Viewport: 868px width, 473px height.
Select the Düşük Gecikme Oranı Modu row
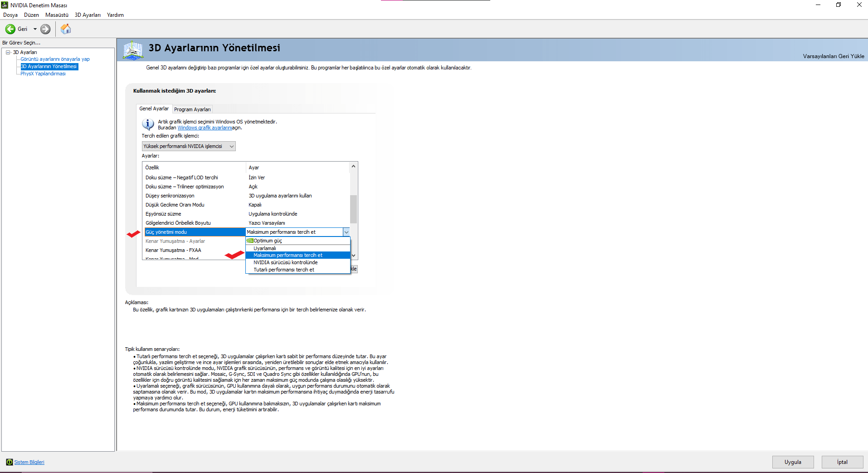(247, 205)
